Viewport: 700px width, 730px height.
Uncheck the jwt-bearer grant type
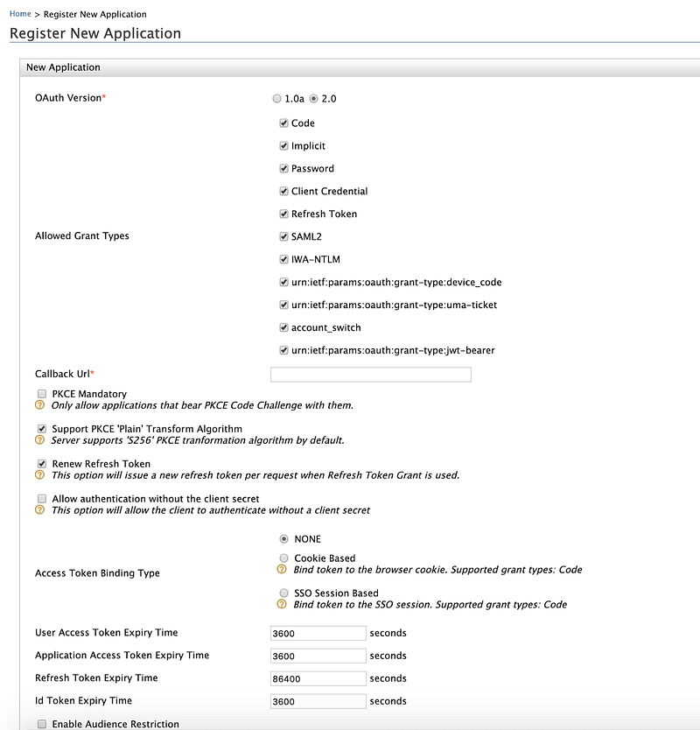[x=283, y=350]
